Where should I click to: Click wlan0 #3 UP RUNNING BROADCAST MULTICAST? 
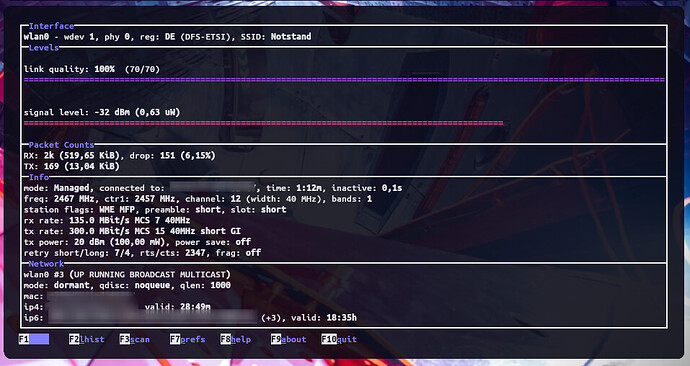(127, 274)
